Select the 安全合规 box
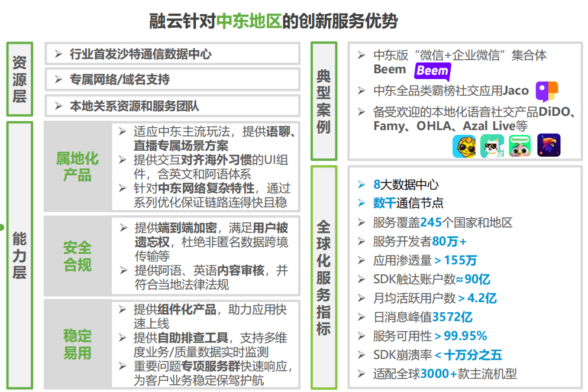The width and height of the screenshot is (588, 392). [77, 255]
